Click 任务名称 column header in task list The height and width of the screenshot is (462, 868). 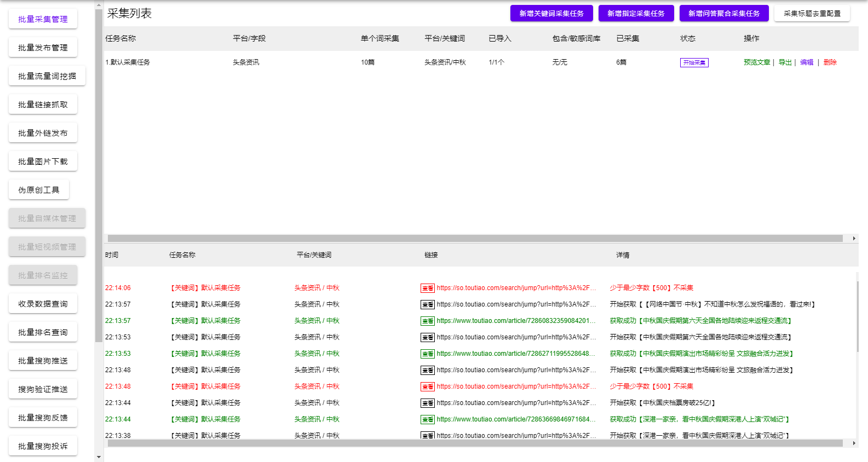pyautogui.click(x=120, y=38)
